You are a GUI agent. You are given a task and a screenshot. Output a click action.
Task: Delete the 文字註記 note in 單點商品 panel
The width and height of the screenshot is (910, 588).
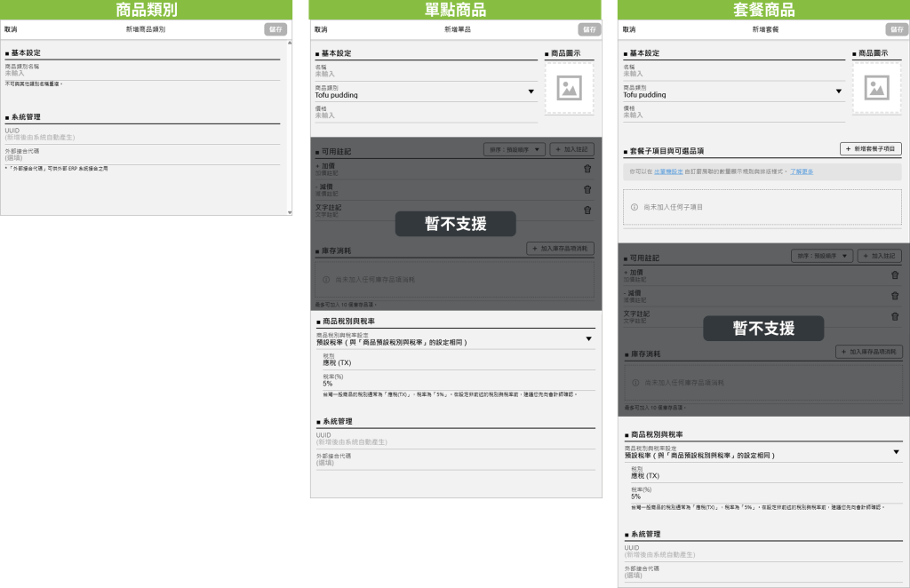(x=587, y=211)
